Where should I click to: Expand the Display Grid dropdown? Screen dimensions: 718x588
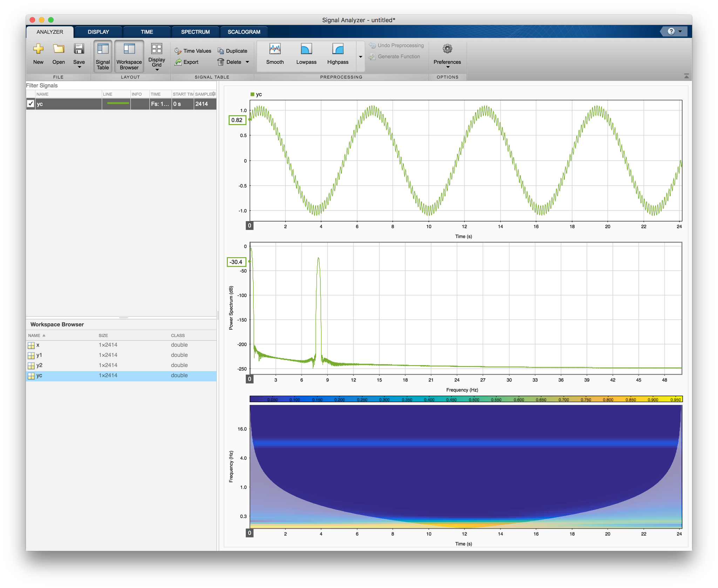[x=157, y=69]
